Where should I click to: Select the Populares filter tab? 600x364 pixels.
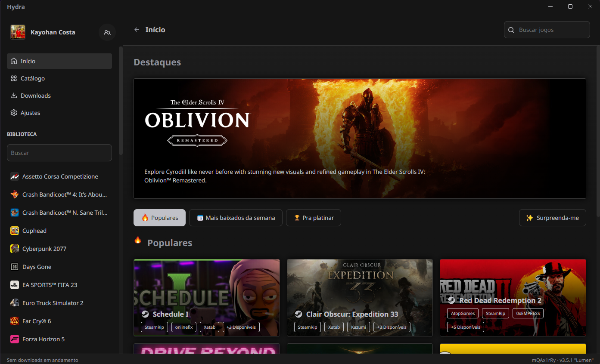(x=159, y=218)
